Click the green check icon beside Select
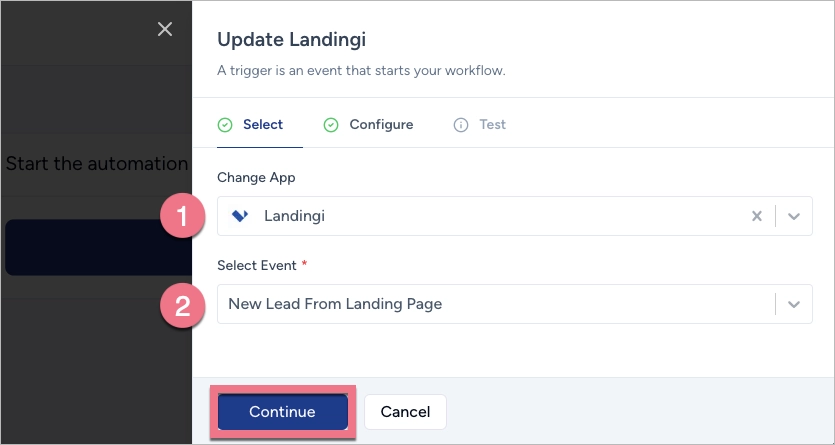 [225, 125]
